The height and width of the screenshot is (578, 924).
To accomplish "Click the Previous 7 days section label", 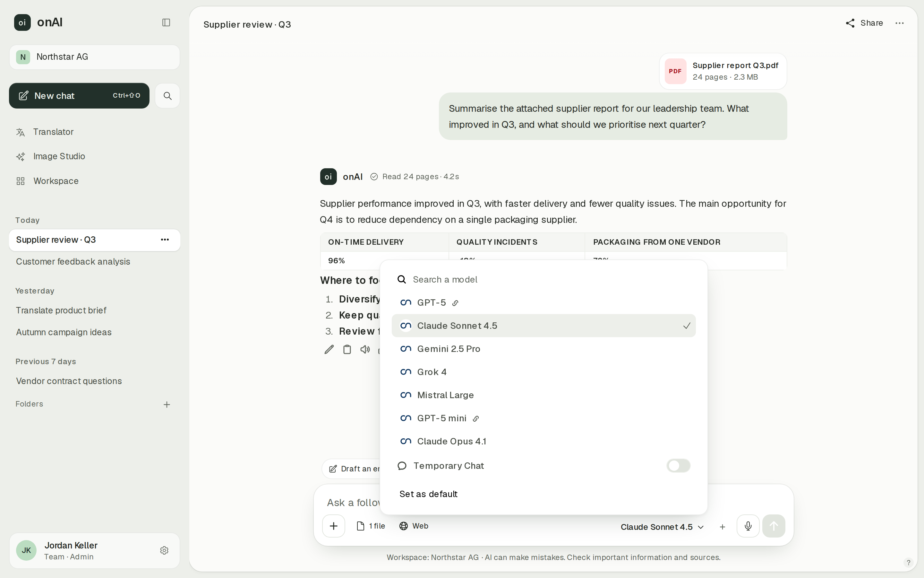I will tap(46, 362).
